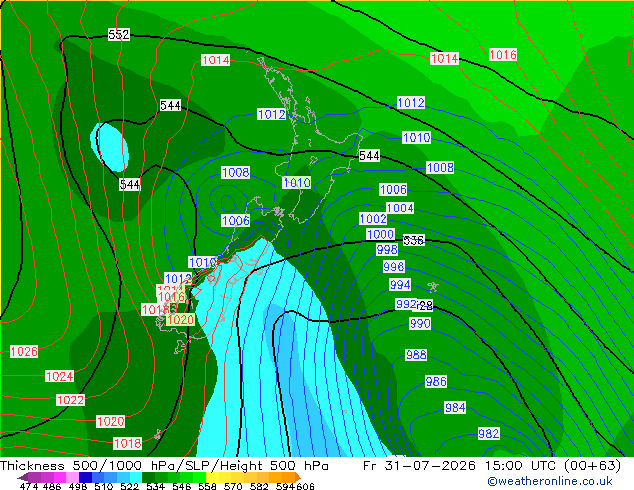Image resolution: width=634 pixels, height=490 pixels.
Task: Click the 582 legend value
Action: click(x=259, y=486)
